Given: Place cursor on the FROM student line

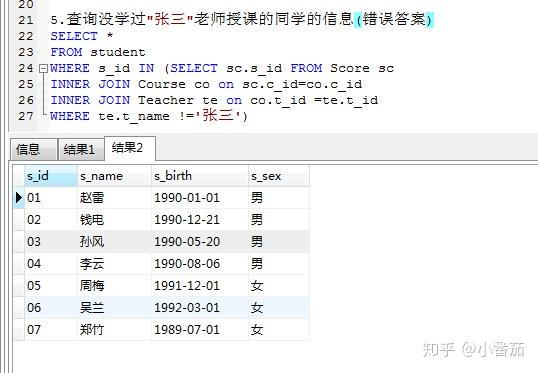Looking at the screenshot, I should pyautogui.click(x=98, y=52).
